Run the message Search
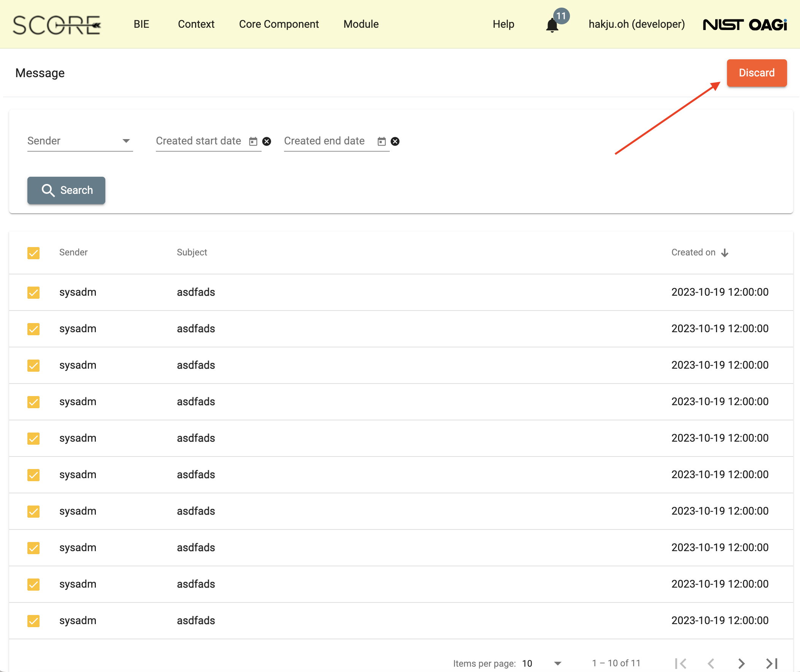The width and height of the screenshot is (800, 672). (66, 190)
